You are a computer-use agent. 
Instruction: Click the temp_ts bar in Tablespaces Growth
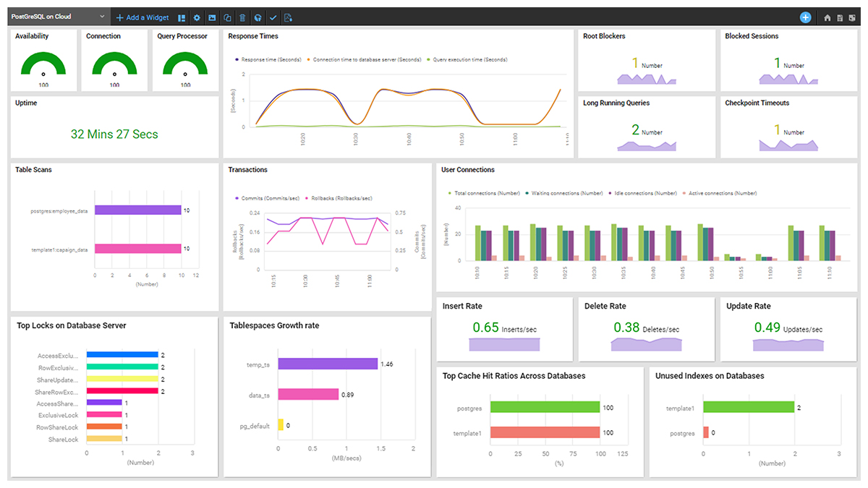[x=328, y=364]
